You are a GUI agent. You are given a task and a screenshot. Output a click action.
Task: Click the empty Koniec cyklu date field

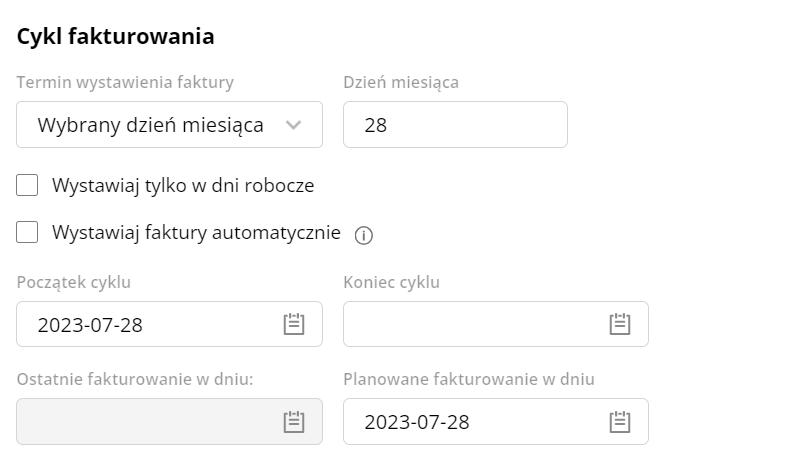coord(496,324)
